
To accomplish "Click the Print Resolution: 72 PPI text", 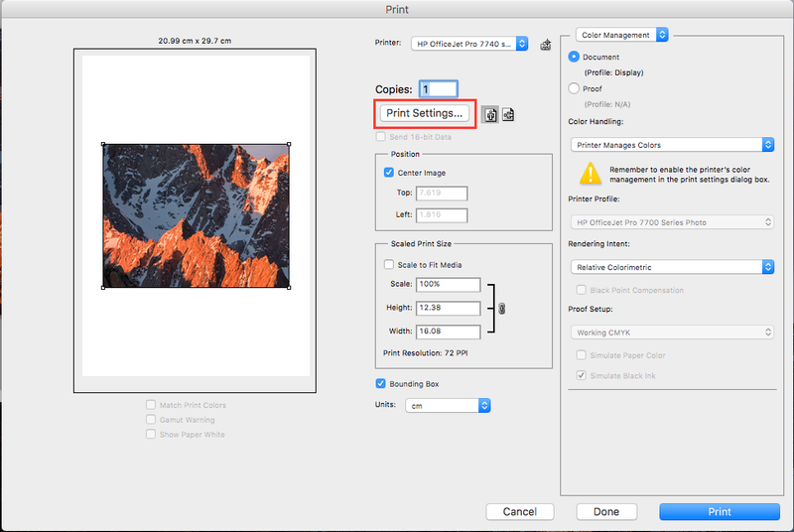I will click(x=426, y=352).
